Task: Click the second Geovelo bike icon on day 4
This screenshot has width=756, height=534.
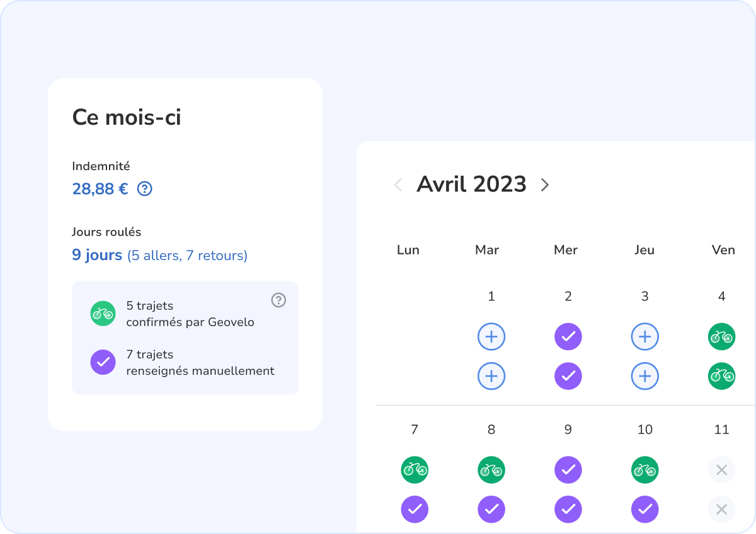Action: pos(722,377)
